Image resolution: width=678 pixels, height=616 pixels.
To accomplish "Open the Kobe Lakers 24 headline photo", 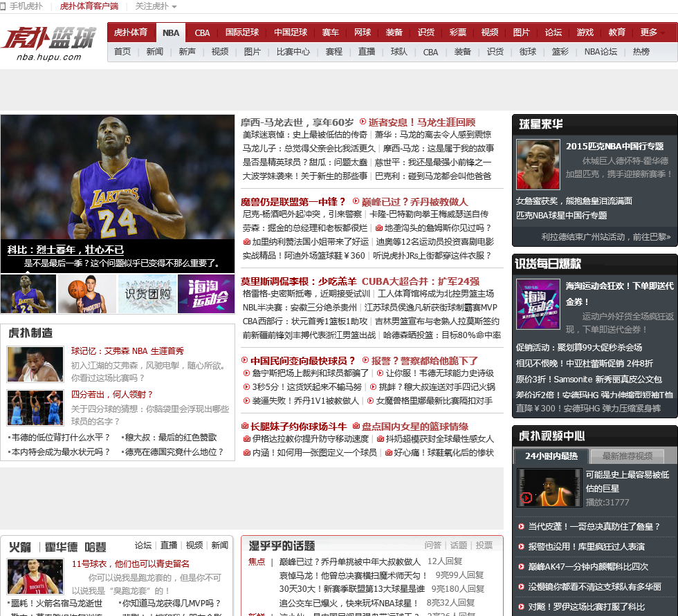I will point(118,177).
